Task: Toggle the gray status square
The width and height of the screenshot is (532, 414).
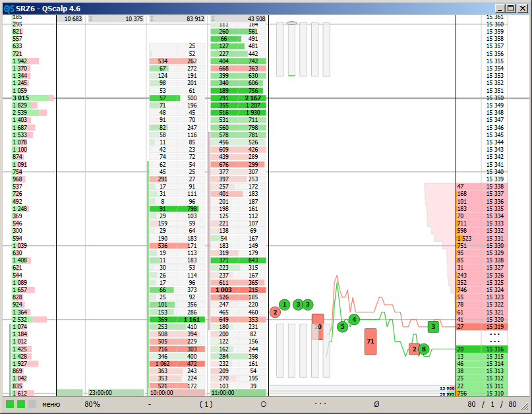Action: [x=32, y=403]
